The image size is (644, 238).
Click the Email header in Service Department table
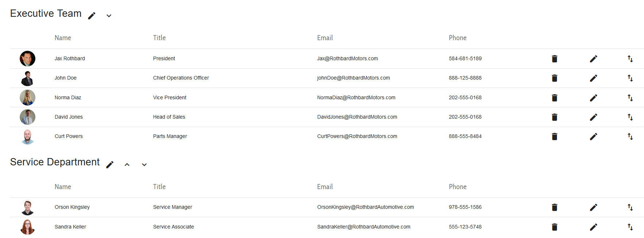coord(325,187)
